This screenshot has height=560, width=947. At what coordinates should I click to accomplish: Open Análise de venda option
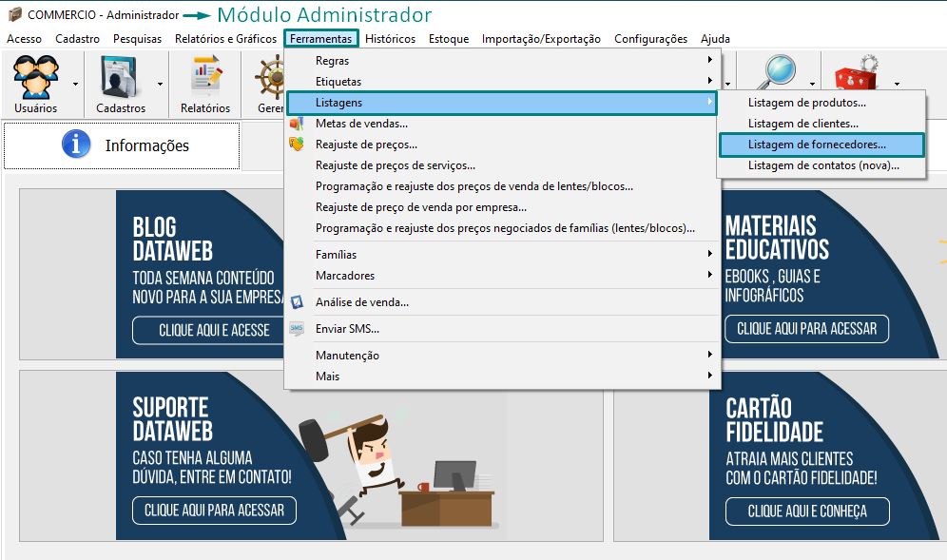[361, 302]
